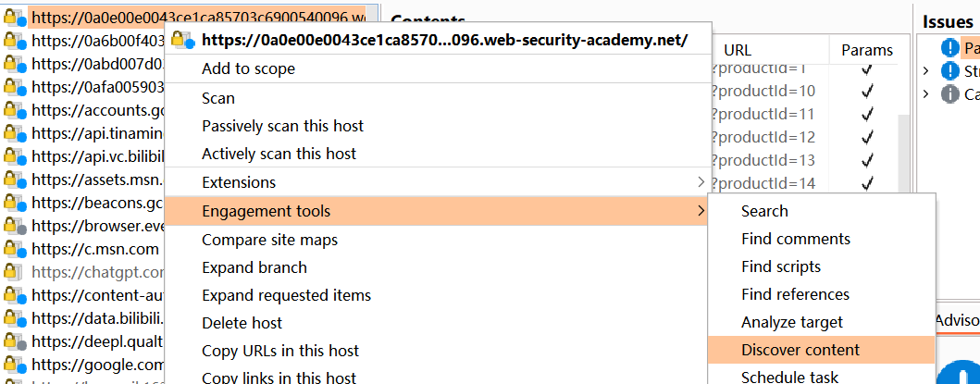The image size is (980, 384).
Task: Click Params checkmark for productId=10 row
Action: (867, 92)
